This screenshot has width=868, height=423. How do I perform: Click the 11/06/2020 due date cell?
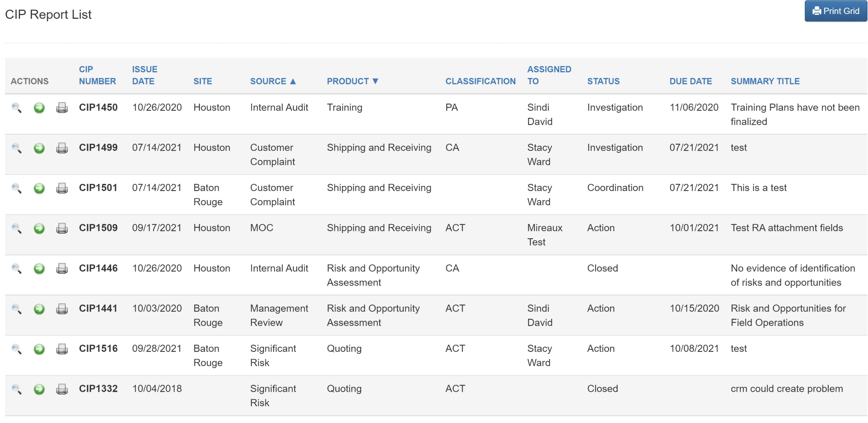[x=694, y=107]
